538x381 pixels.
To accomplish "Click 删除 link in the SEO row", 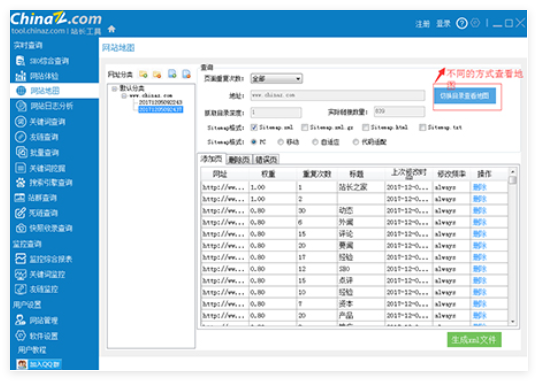I will [479, 269].
